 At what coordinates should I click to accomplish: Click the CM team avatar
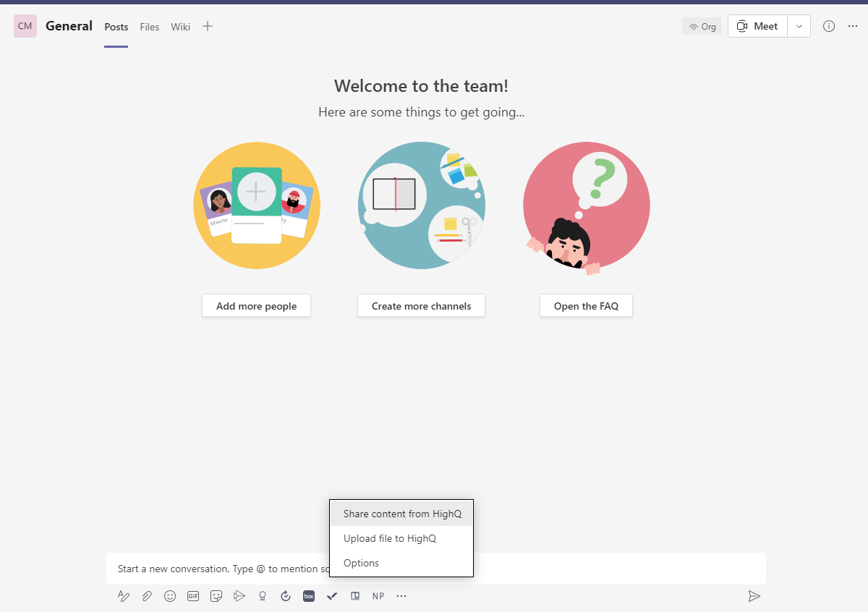[x=25, y=26]
